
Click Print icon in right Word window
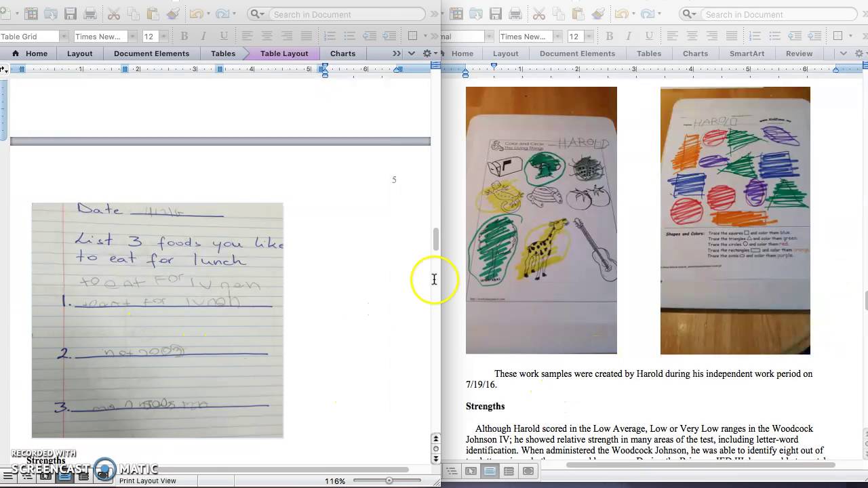point(515,14)
